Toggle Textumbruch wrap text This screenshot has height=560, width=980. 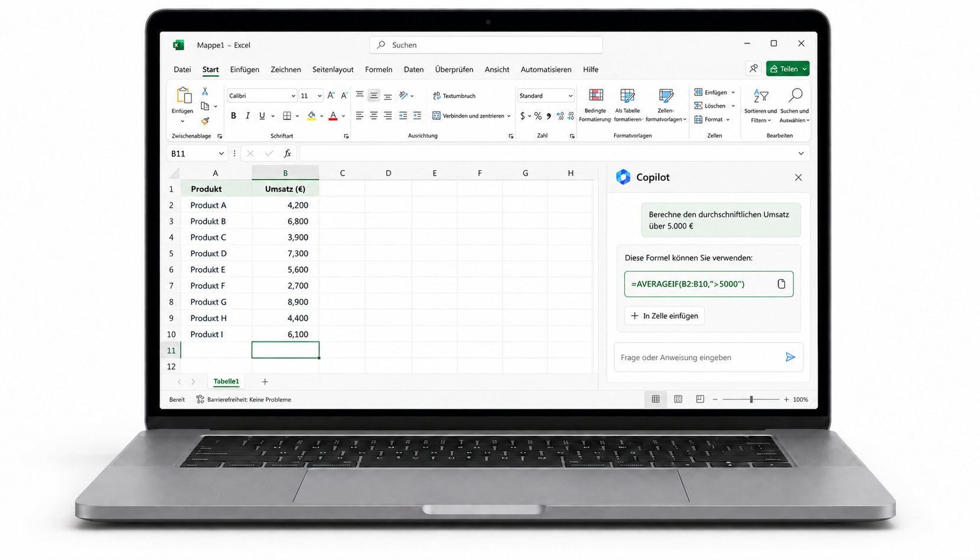(454, 96)
